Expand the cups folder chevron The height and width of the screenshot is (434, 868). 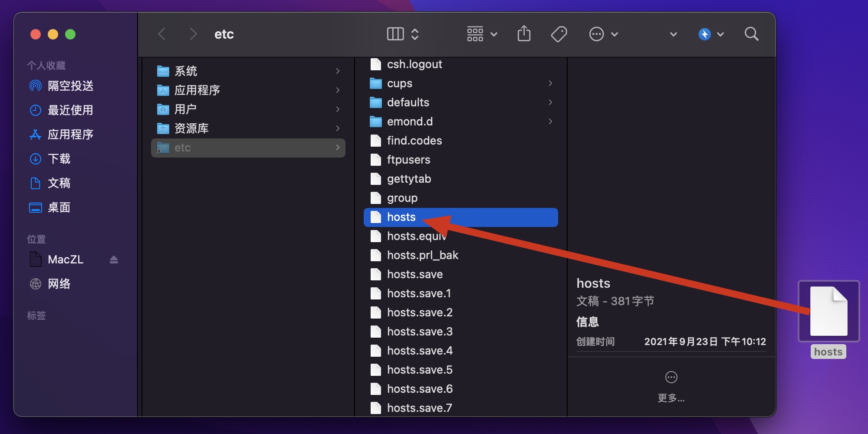pyautogui.click(x=550, y=83)
